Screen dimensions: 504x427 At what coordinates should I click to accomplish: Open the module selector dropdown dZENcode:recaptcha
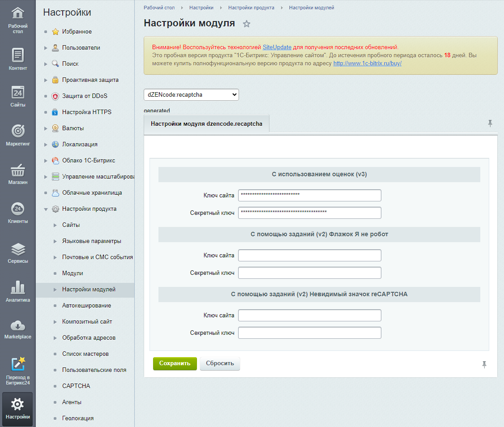(x=191, y=94)
